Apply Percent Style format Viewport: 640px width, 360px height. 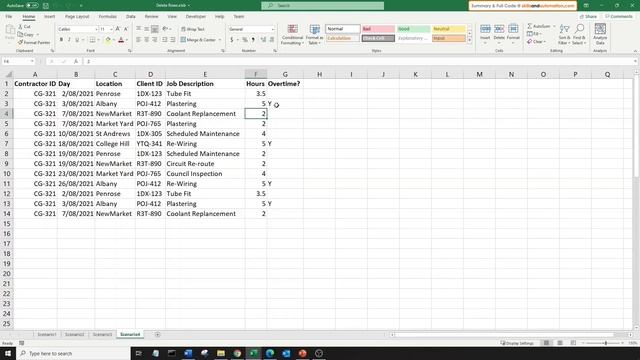click(245, 40)
